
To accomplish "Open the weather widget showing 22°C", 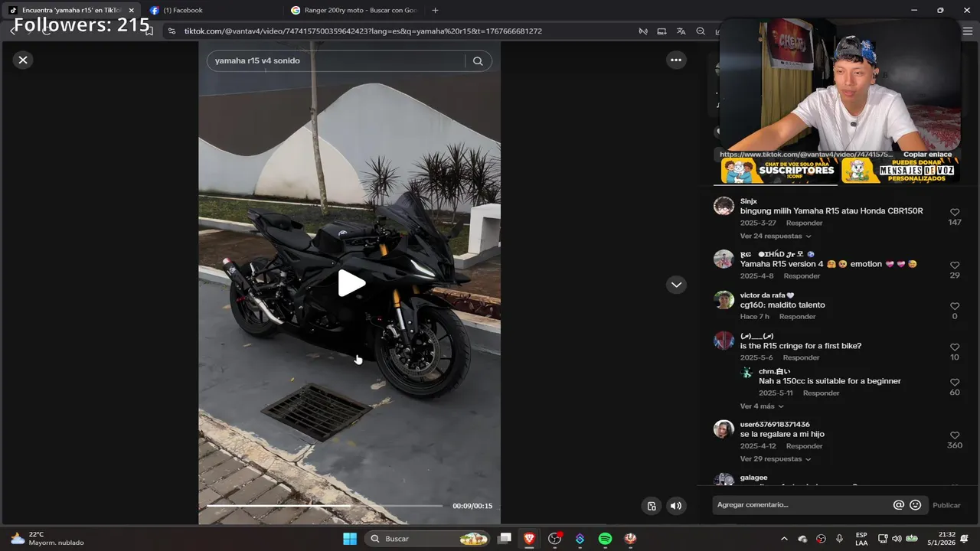I will (x=47, y=539).
